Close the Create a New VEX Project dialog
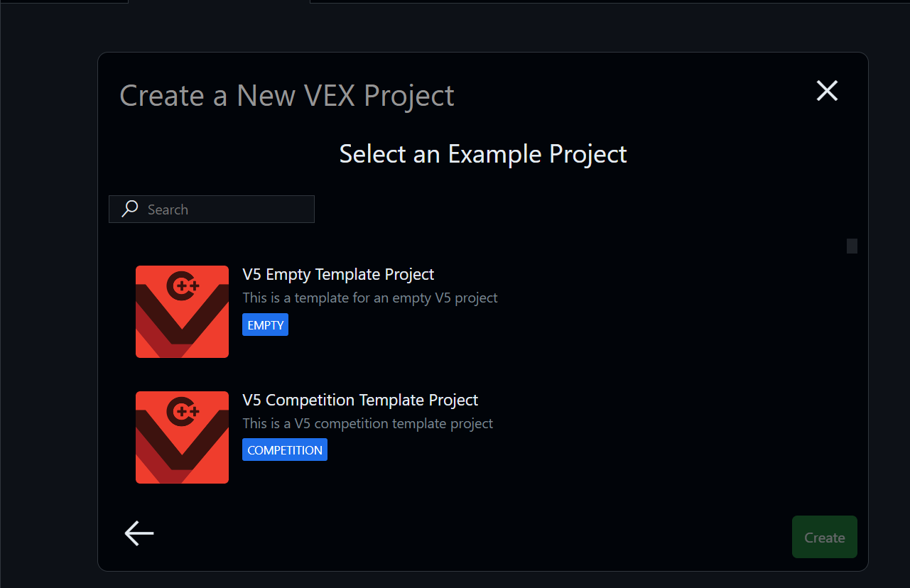Screen dimensions: 910x588 (x=827, y=91)
